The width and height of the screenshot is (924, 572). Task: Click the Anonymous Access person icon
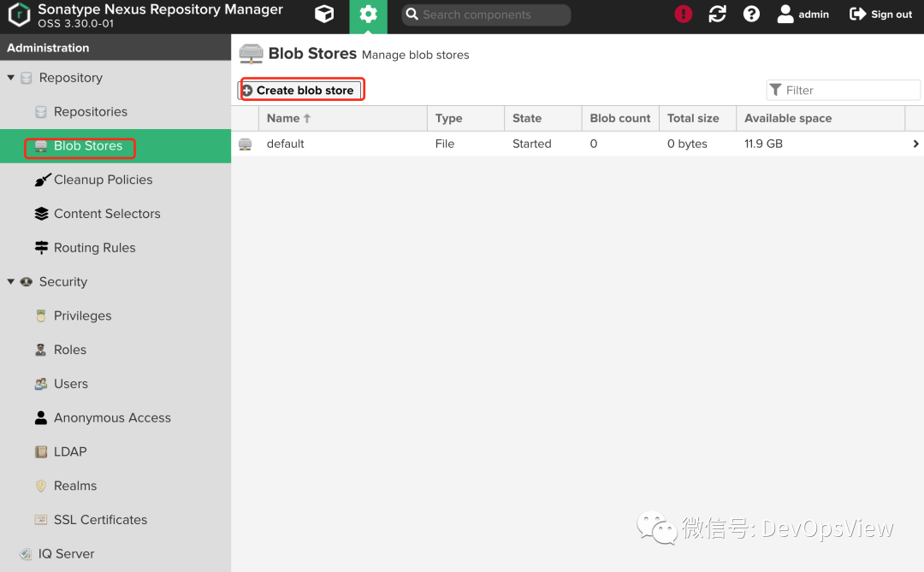(x=41, y=417)
